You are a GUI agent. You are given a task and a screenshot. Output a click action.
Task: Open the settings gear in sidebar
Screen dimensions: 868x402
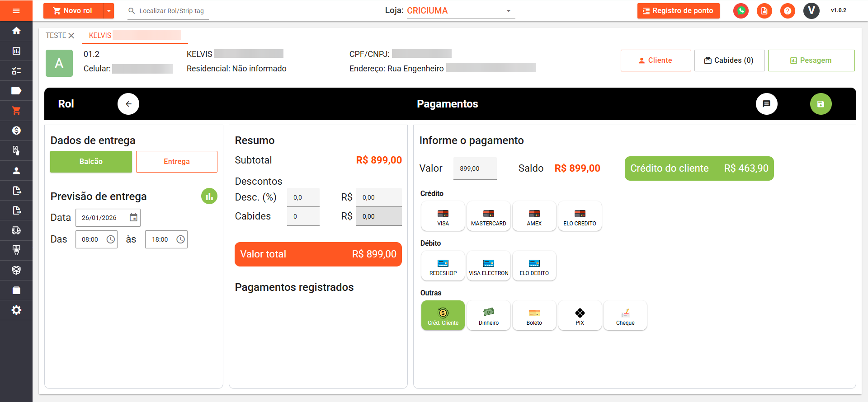click(16, 310)
